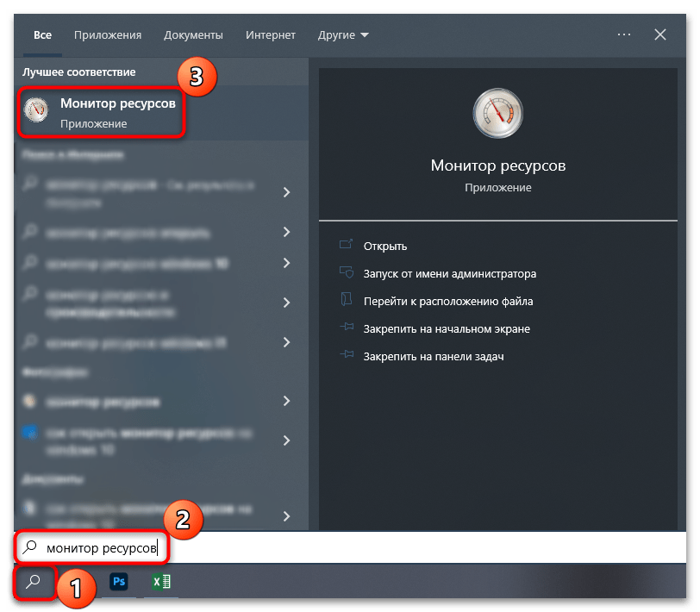This screenshot has width=700, height=612.
Task: Switch to the Приложения tab
Action: coord(107,35)
